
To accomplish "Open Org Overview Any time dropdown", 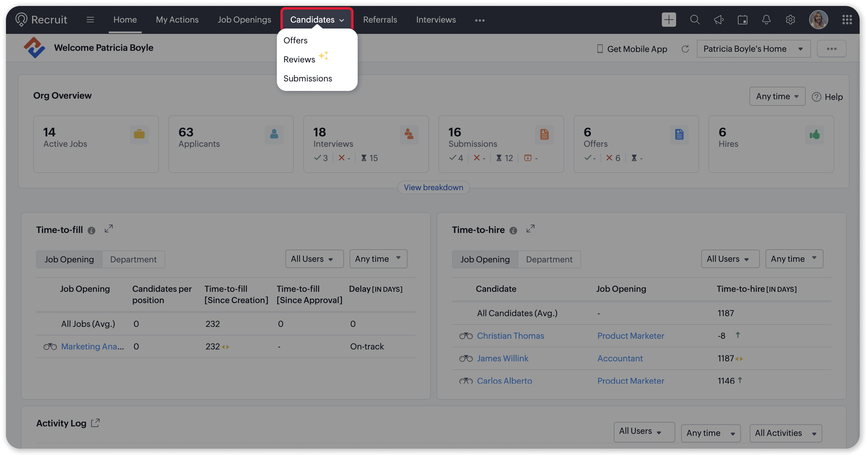I will click(777, 96).
